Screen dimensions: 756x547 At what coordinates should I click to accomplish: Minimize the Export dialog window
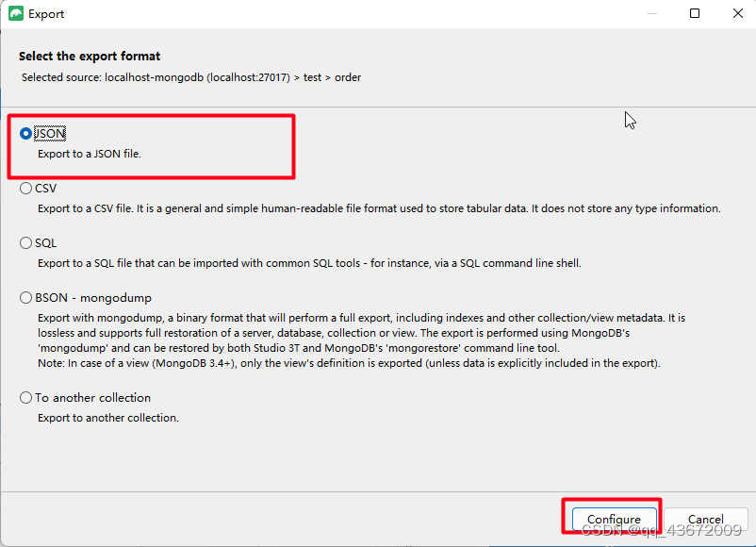652,13
